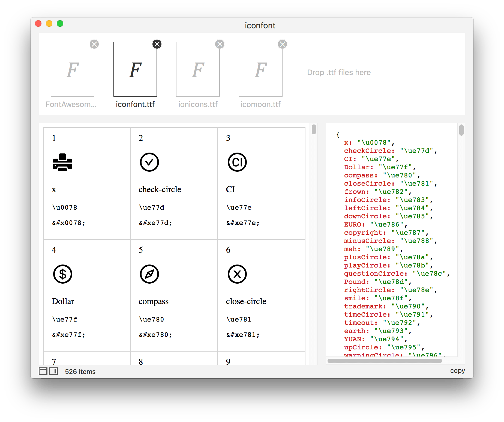Click the &#x0078; HTML entity text
Image resolution: width=504 pixels, height=422 pixels.
click(x=68, y=223)
